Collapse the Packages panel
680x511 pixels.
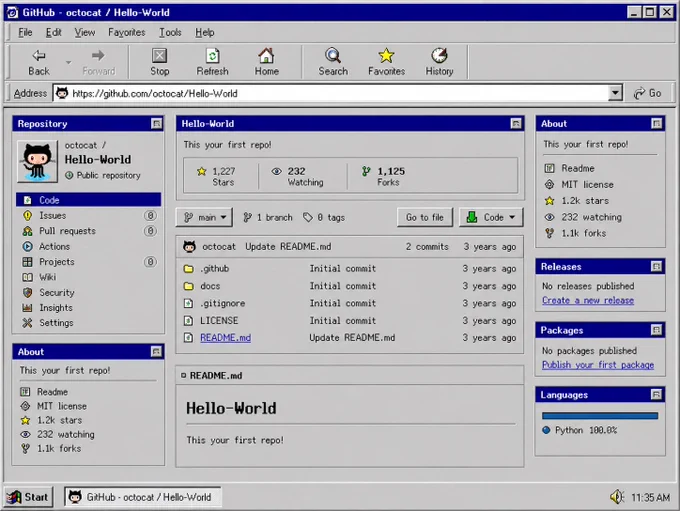[657, 330]
